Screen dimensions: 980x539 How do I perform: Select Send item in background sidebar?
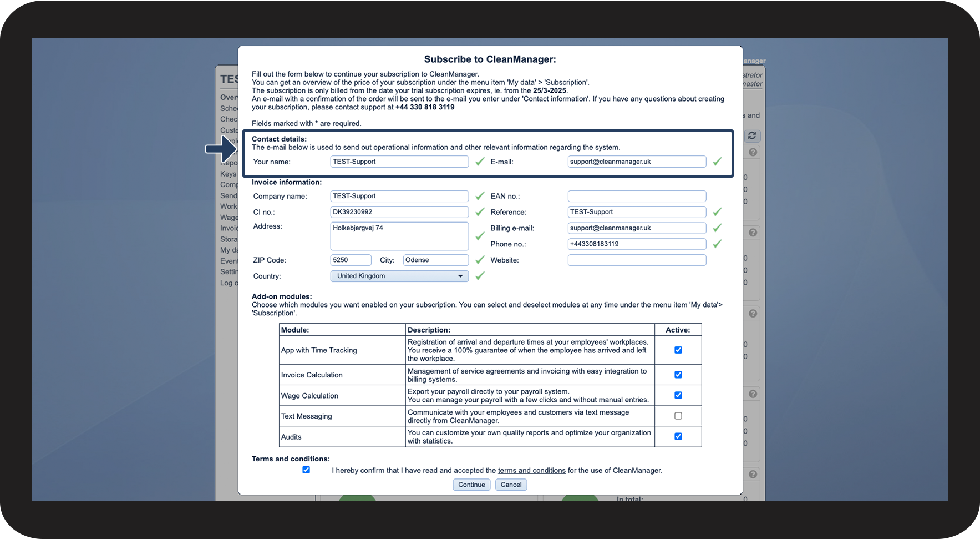tap(229, 195)
